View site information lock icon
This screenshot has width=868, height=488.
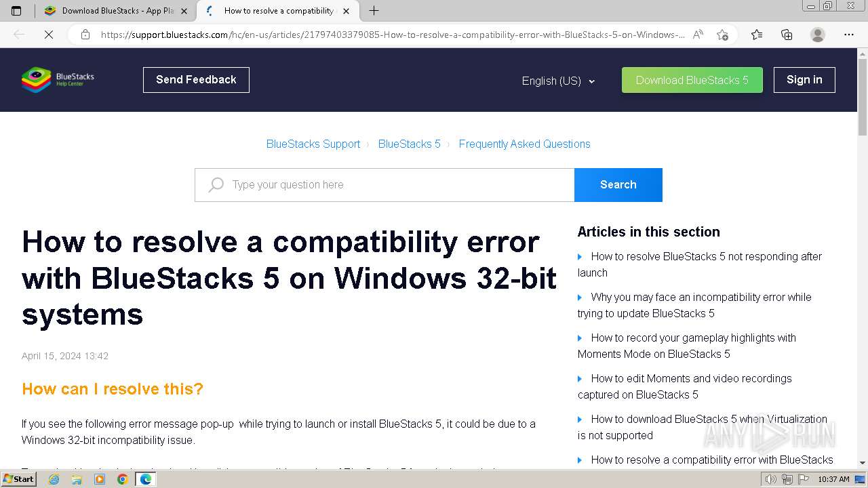(x=85, y=35)
